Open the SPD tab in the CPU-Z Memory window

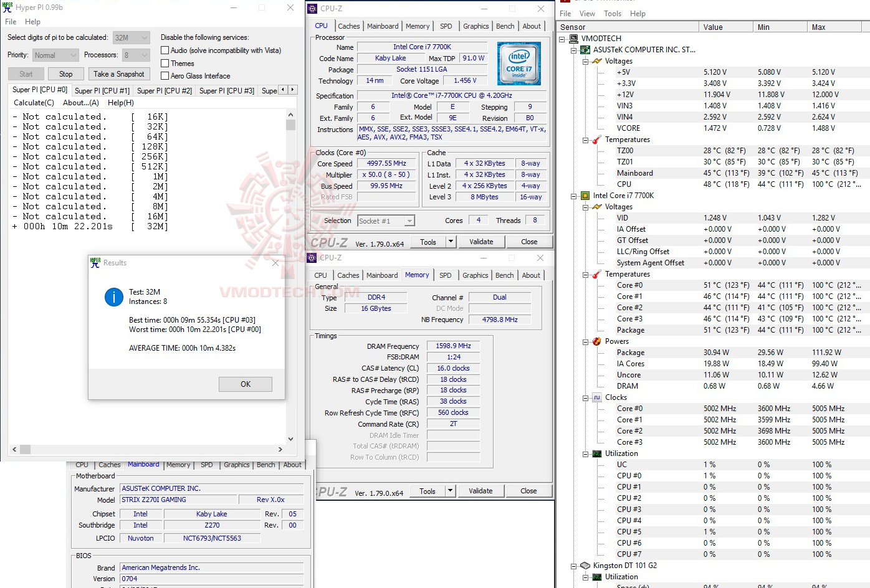[x=445, y=275]
